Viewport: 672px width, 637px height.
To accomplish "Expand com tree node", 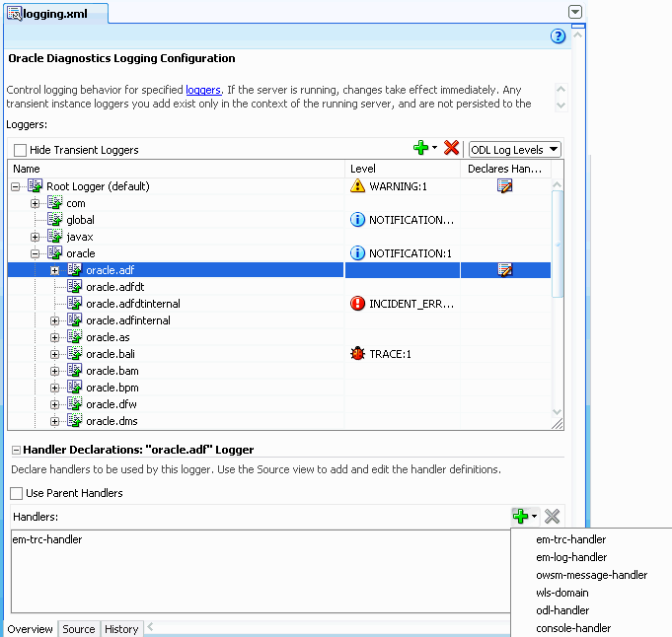I will pyautogui.click(x=36, y=203).
